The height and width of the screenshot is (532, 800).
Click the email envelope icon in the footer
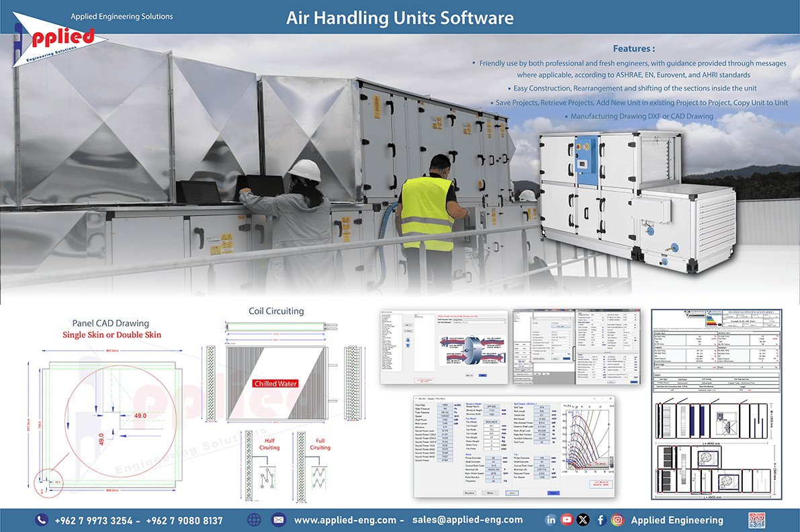(x=279, y=519)
